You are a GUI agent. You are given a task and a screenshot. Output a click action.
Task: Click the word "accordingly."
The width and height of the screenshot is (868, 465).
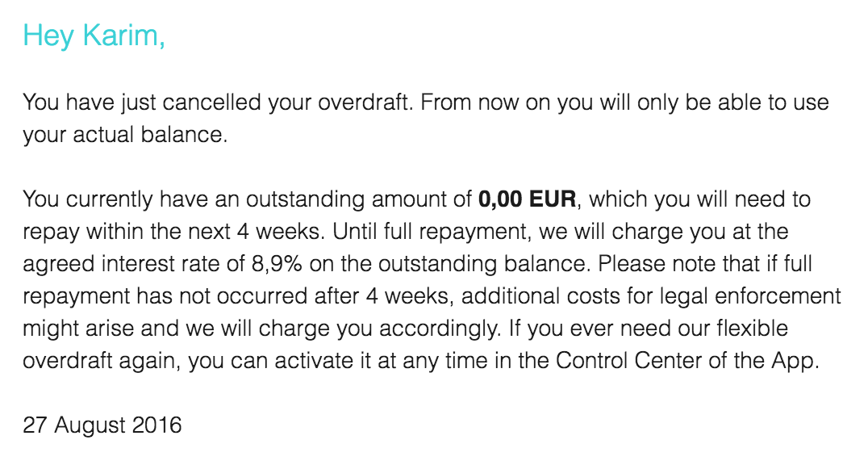pyautogui.click(x=440, y=329)
